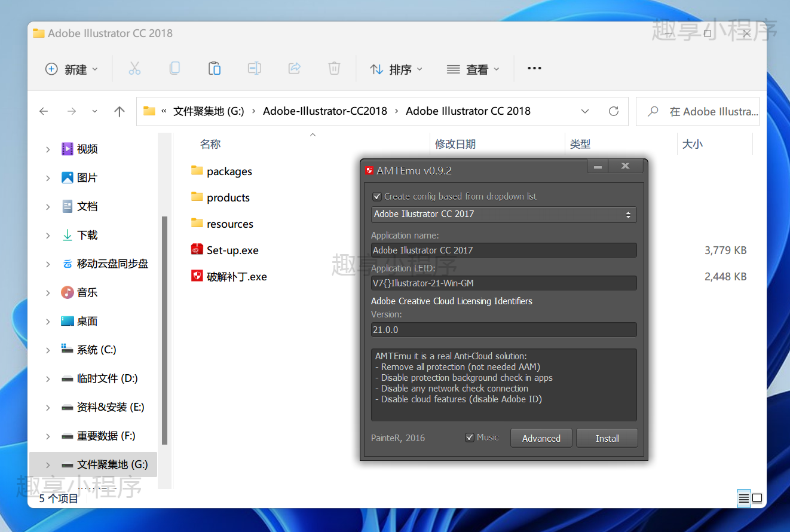This screenshot has width=790, height=532.
Task: Click the 移动云盘同步盘 cloud icon
Action: (x=68, y=264)
